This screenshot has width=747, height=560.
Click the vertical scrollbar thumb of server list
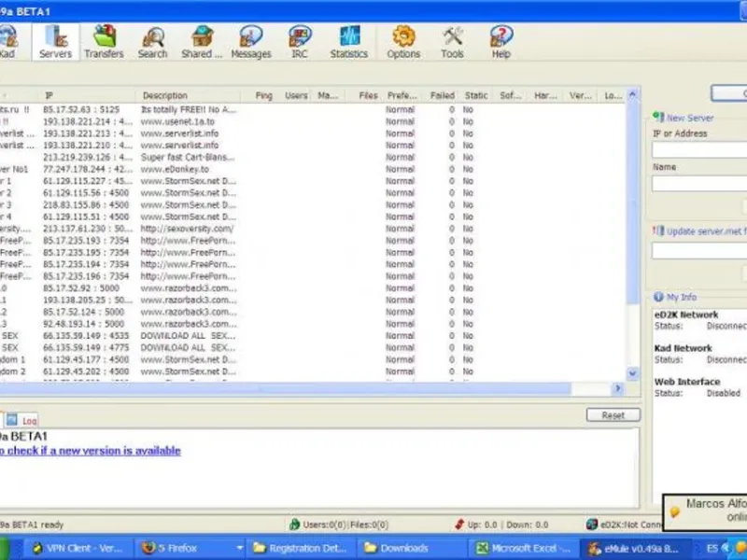click(x=633, y=202)
